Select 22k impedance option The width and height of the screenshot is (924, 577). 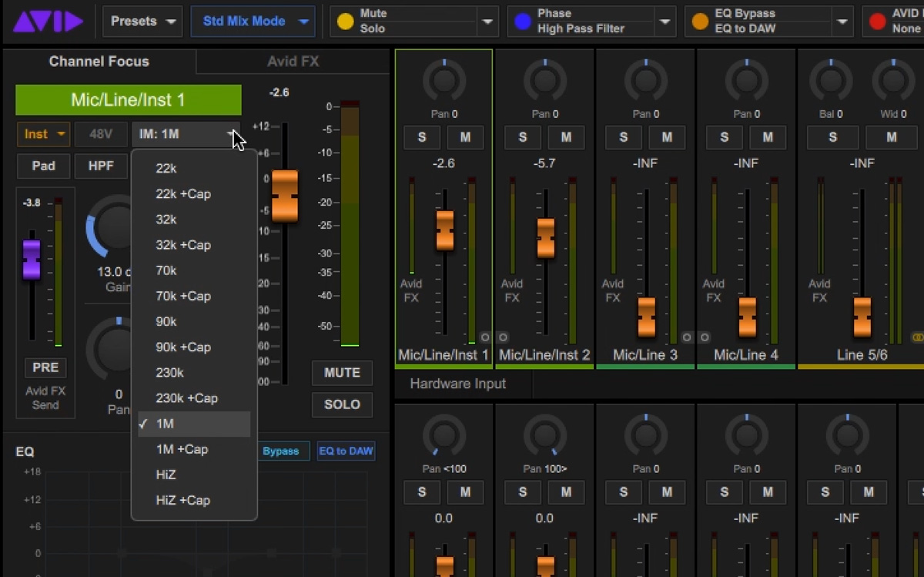coord(194,169)
